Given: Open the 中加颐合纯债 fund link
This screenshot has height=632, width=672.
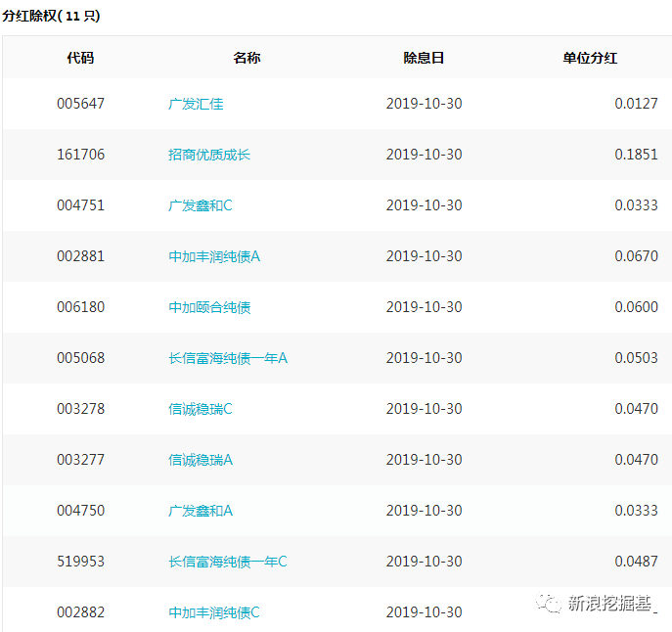Looking at the screenshot, I should click(209, 307).
